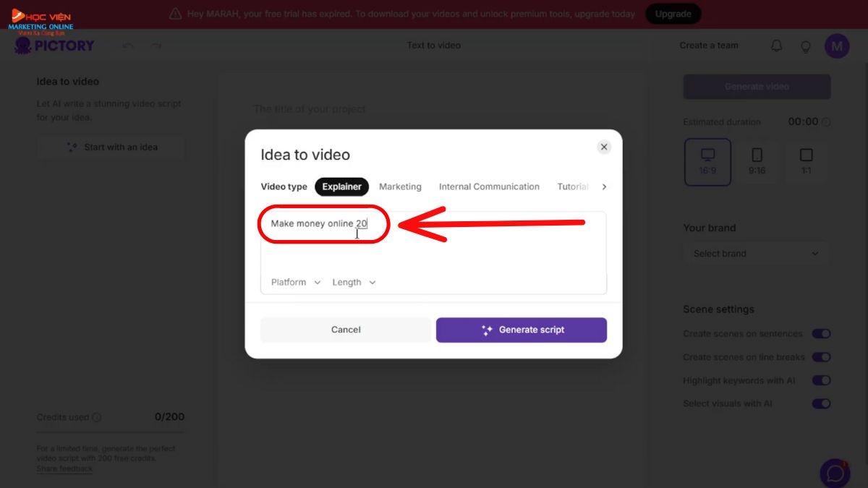
Task: Open the M user profile avatar
Action: 837,46
